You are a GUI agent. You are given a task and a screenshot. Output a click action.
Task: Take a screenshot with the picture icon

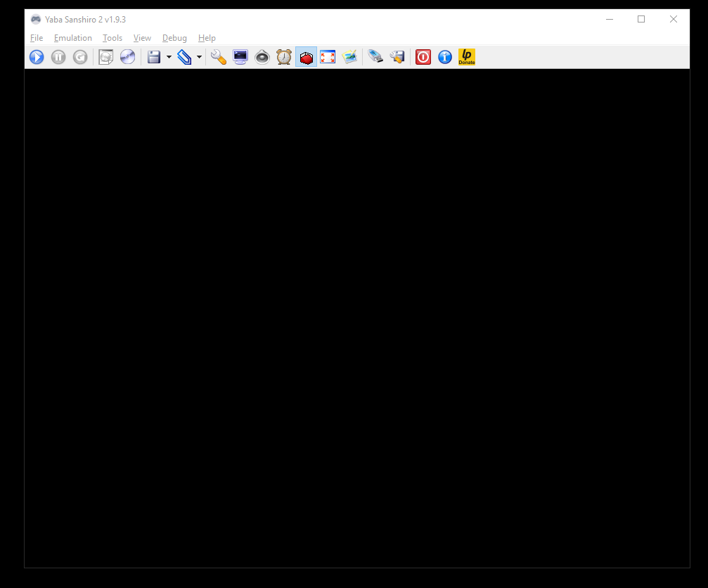[349, 57]
